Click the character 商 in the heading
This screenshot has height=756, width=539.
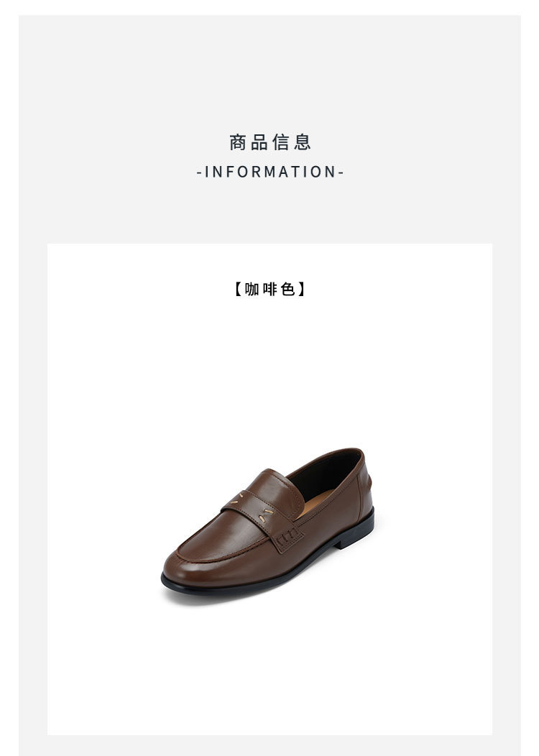[x=238, y=142]
